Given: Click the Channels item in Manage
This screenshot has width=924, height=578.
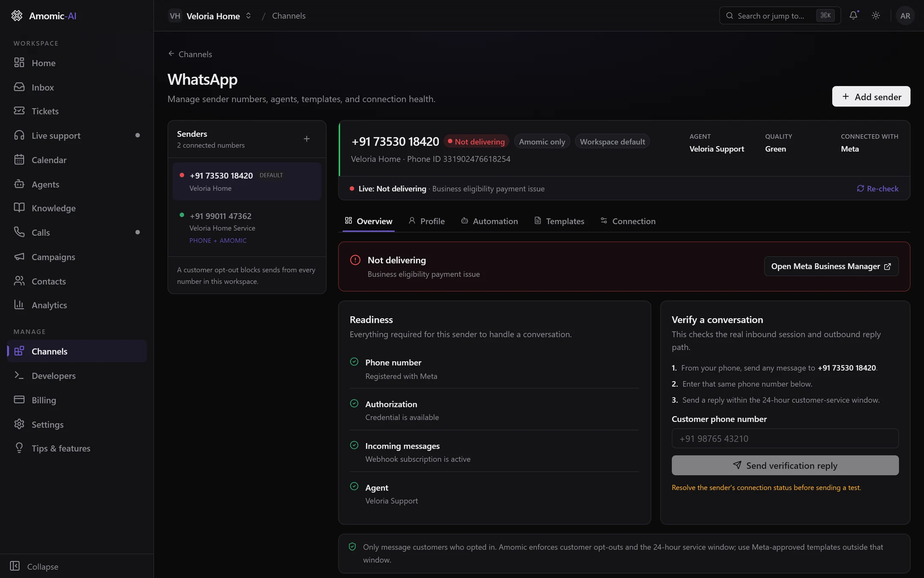Looking at the screenshot, I should (77, 352).
